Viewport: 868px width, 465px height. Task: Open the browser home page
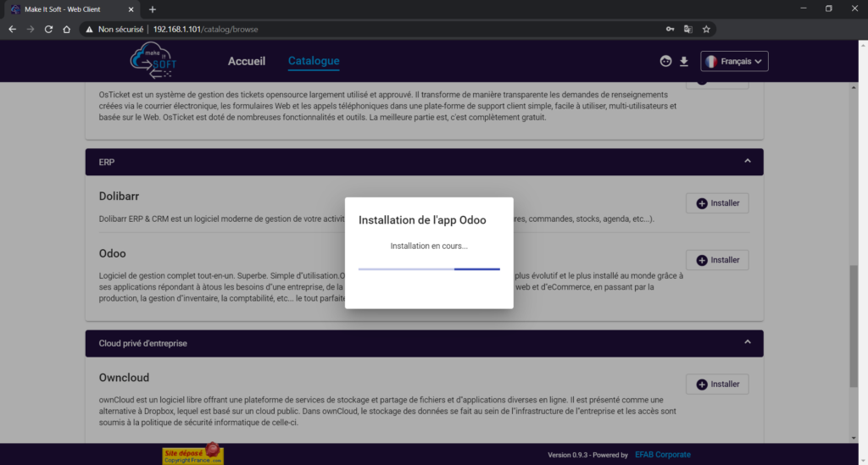pos(66,30)
